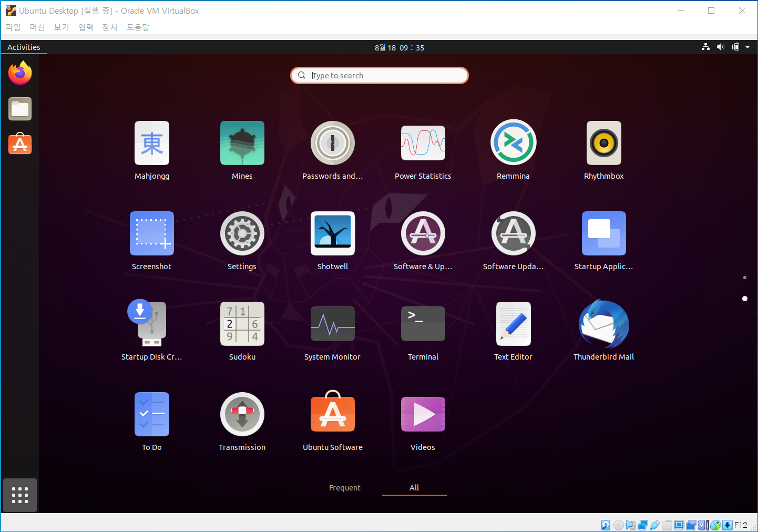
Task: Click the volume icon in top bar
Action: (x=720, y=47)
